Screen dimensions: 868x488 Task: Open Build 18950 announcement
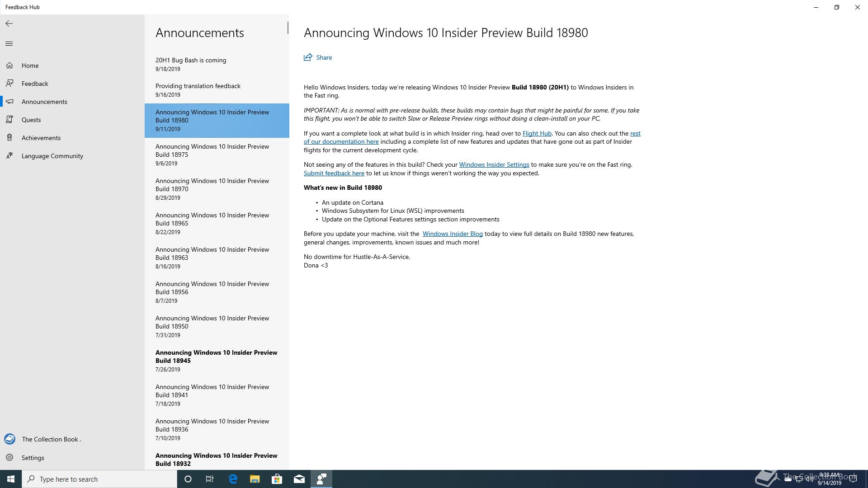[217, 327]
